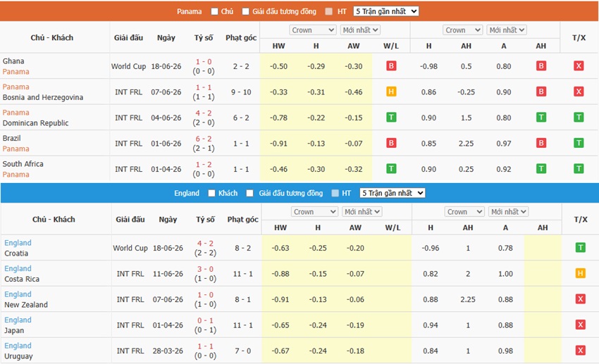Screen dimensions: 599x364
Task: Click score 4 - 2 in England vs Croatia row
Action: click(x=206, y=243)
